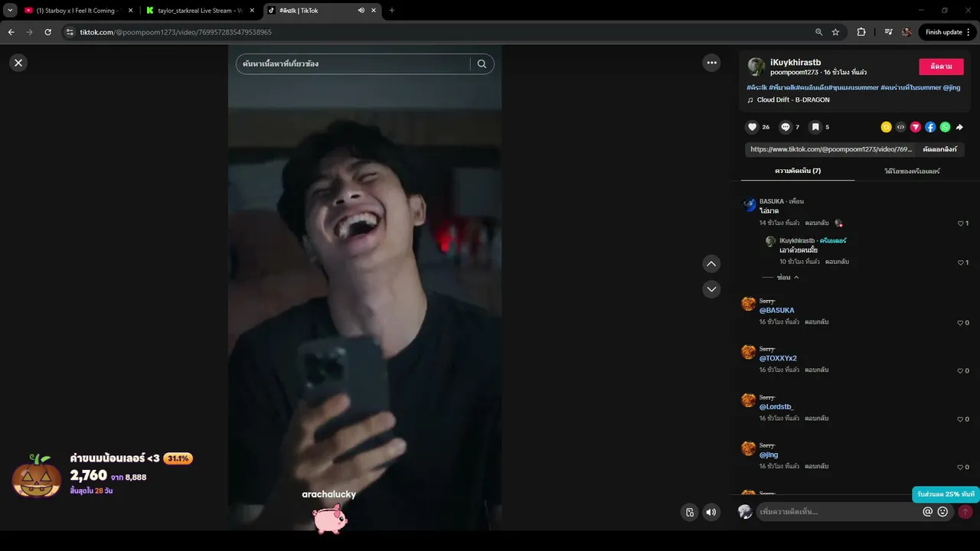Switch to the taylor_starkreal Live Stream tab

pyautogui.click(x=200, y=11)
